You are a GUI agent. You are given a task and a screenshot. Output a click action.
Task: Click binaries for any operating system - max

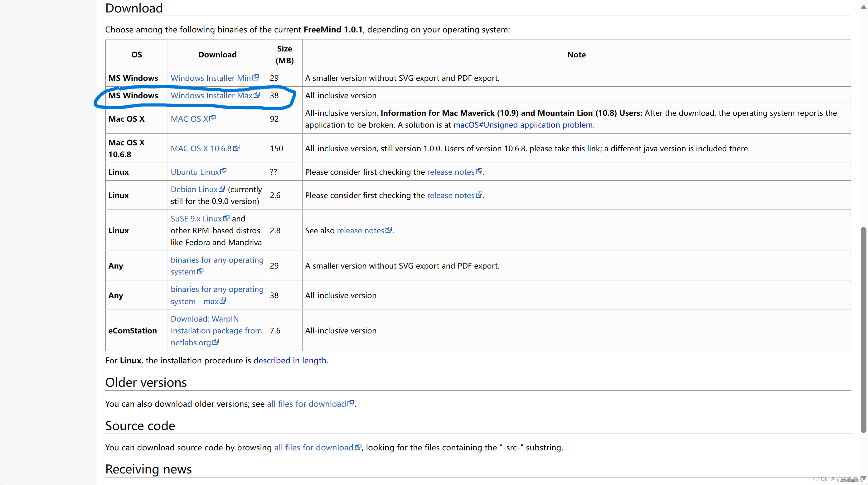click(x=217, y=289)
